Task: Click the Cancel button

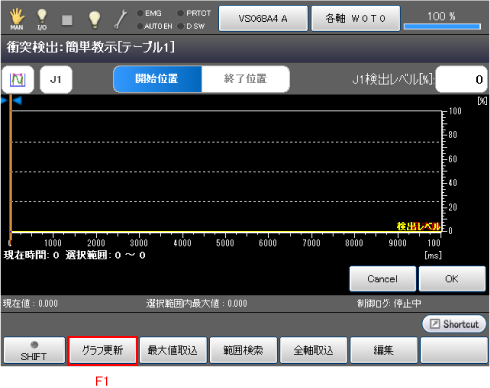Action: (x=383, y=279)
